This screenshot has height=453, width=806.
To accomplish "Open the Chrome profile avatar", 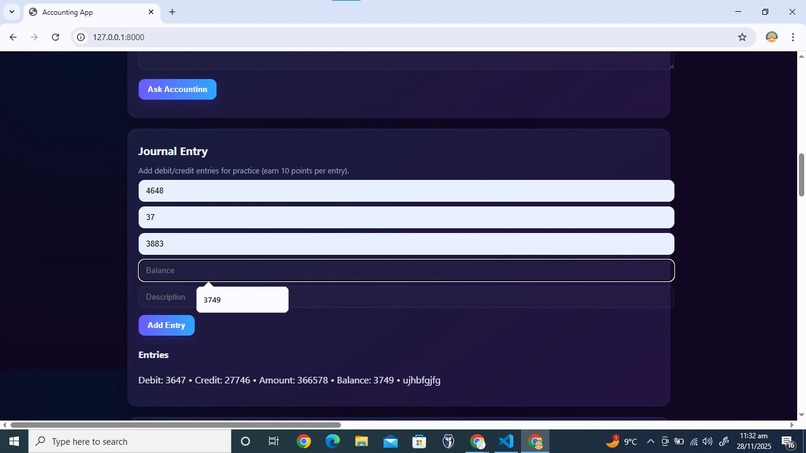I will tap(772, 37).
